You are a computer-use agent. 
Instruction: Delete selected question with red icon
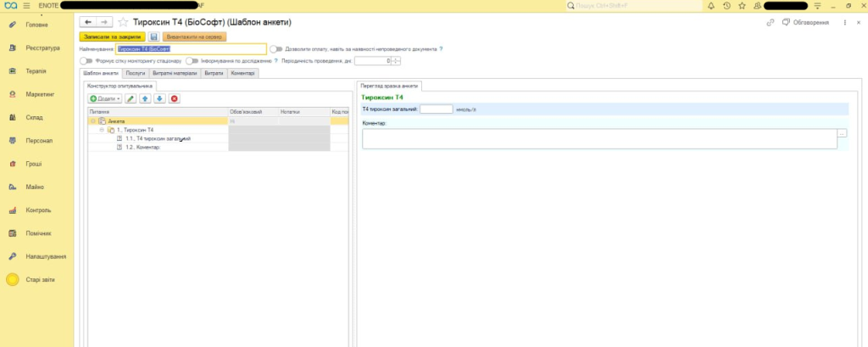tap(175, 98)
